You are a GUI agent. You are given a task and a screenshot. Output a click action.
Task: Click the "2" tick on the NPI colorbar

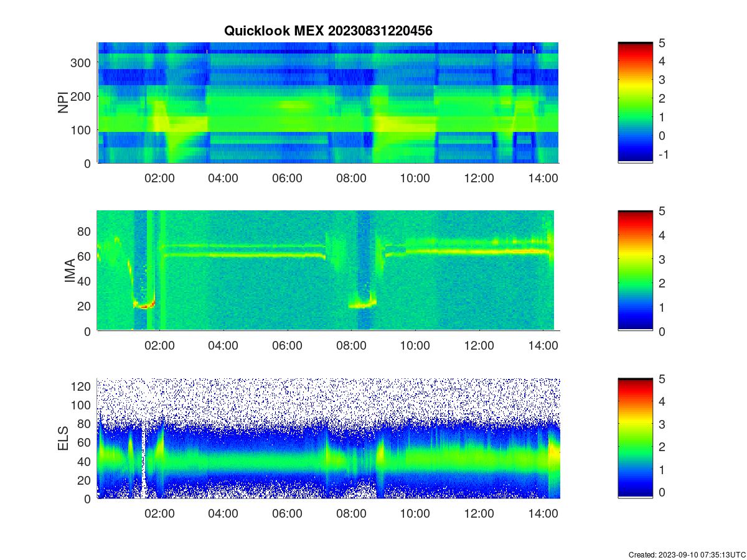[662, 98]
